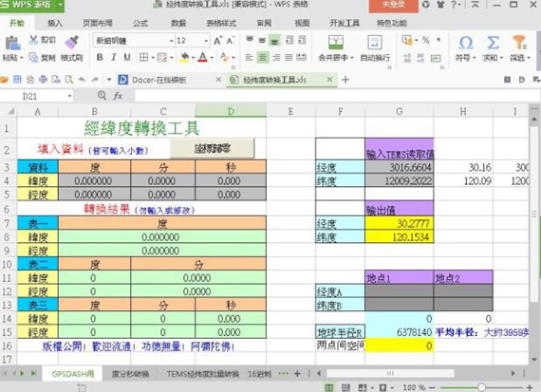Screen dimensions: 541x392
Task: Select the GPSDASH用 sheet tab
Action: [x=73, y=374]
